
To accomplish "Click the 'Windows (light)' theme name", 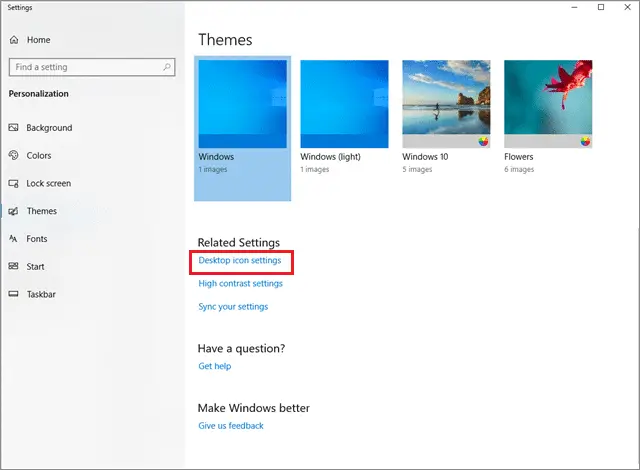I will point(330,157).
